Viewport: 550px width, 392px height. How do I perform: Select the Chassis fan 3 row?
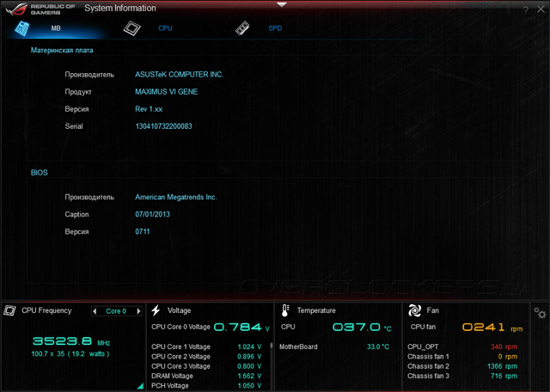[x=462, y=376]
